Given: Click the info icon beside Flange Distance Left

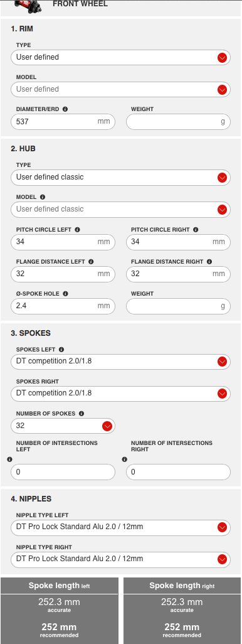Looking at the screenshot, I should pyautogui.click(x=91, y=262).
